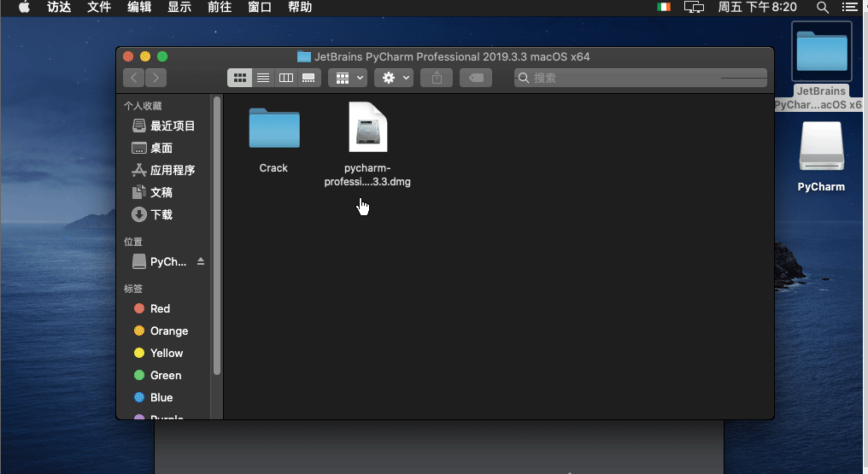Open Spotlight search in menu bar
Viewport: 868px width, 474px height.
pos(823,7)
